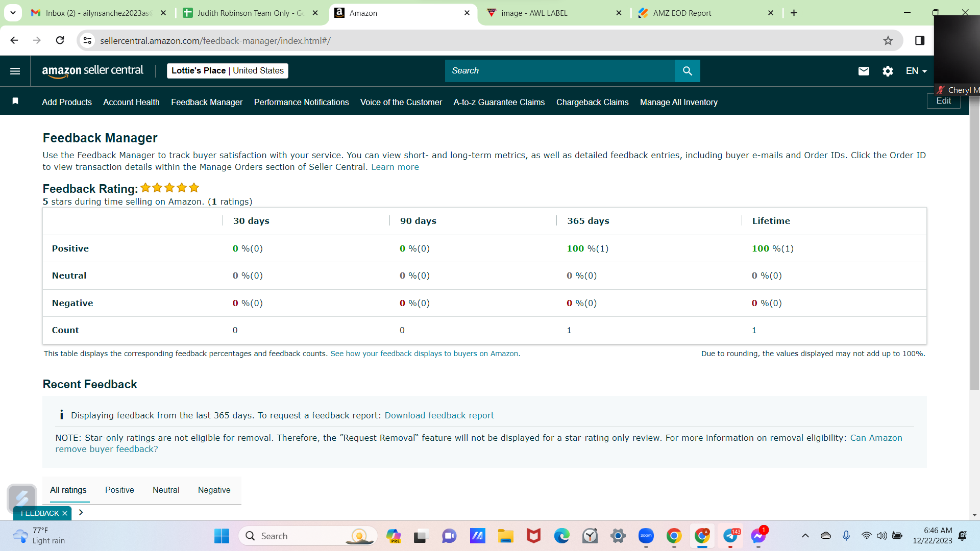Open the weather widget showing Light rain

pyautogui.click(x=40, y=536)
